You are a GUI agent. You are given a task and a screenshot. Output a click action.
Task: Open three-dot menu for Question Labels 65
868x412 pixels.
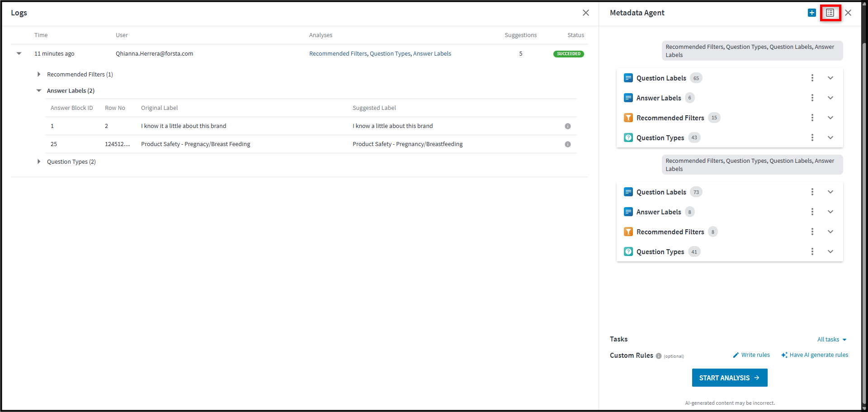click(812, 78)
